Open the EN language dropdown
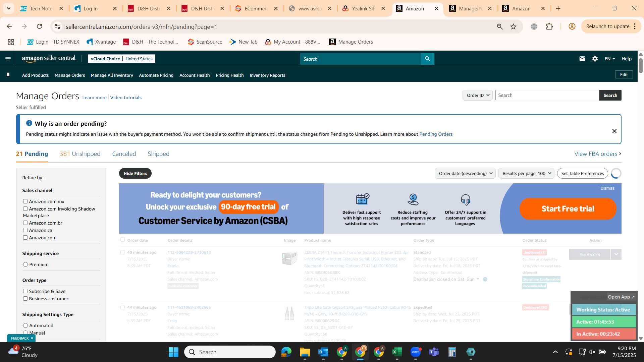Image resolution: width=644 pixels, height=362 pixels. tap(609, 59)
